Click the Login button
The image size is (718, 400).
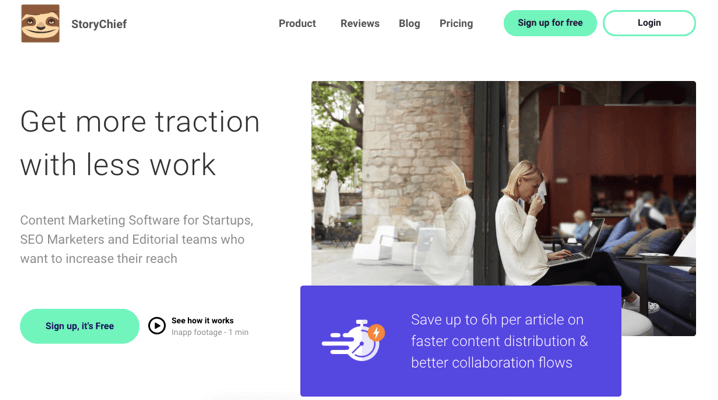click(649, 23)
